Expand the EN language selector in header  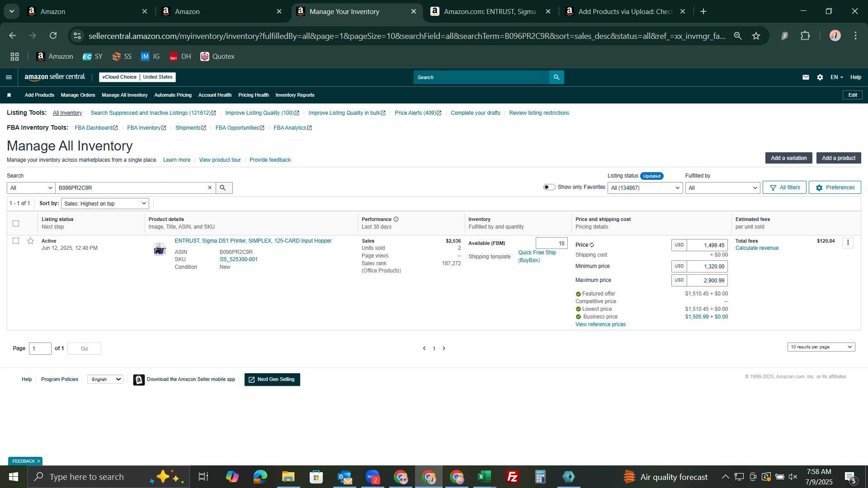(x=837, y=77)
